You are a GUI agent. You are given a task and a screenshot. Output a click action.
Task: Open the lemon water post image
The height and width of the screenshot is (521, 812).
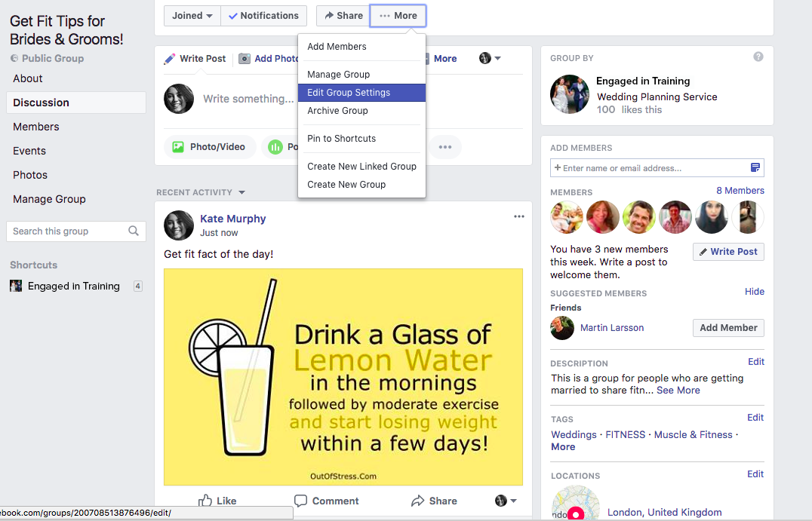[x=343, y=376]
